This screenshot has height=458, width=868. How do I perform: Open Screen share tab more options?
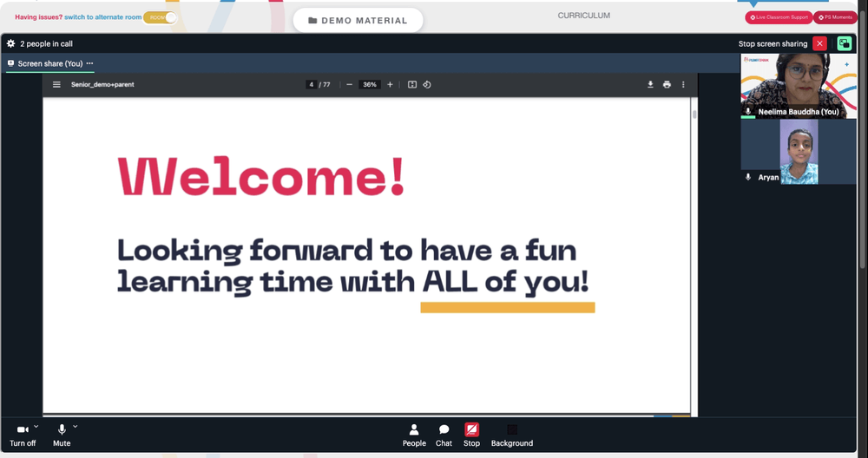click(89, 63)
